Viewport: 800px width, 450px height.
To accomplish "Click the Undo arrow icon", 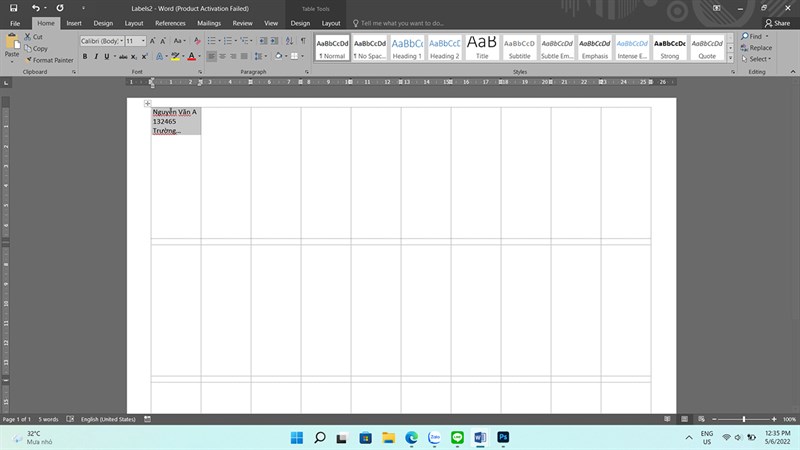I will 36,7.
